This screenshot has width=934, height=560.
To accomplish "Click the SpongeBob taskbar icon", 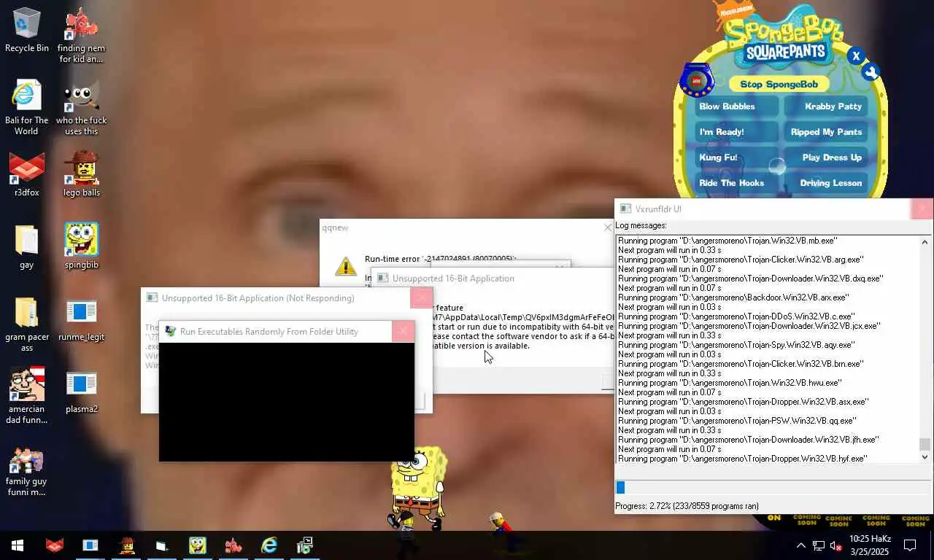I will click(x=198, y=545).
